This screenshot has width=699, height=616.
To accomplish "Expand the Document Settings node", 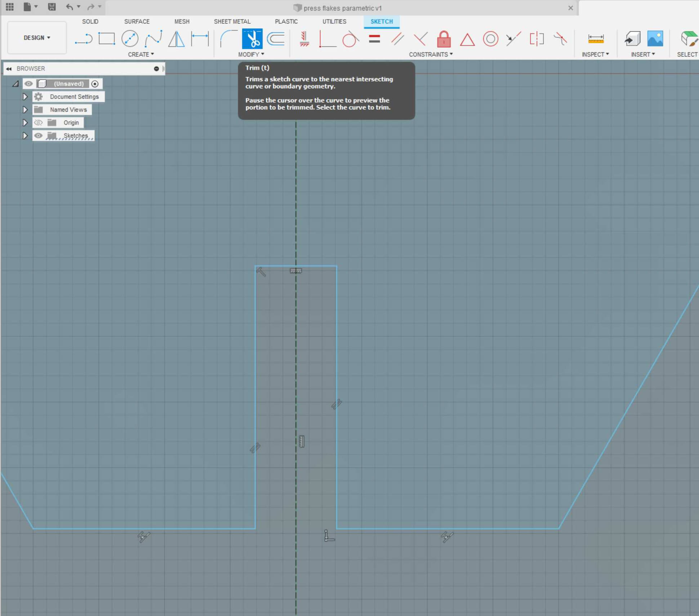I will coord(25,97).
